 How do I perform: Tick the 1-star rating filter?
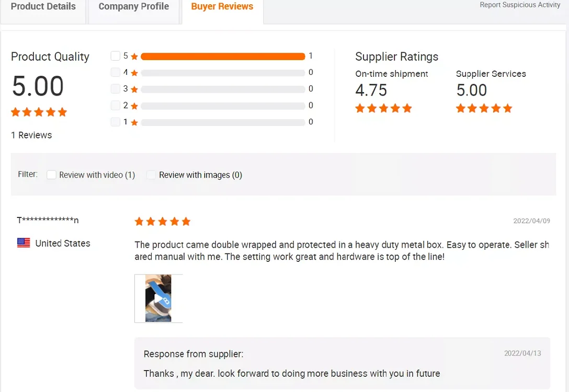[116, 122]
